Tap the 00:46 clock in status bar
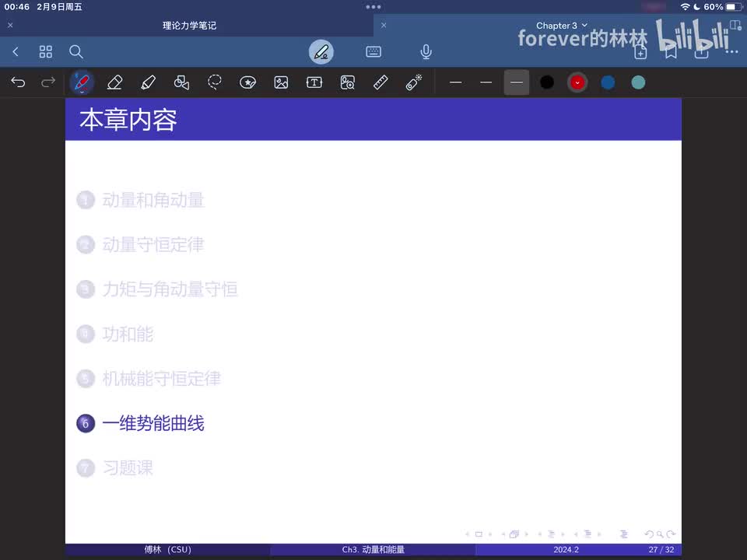747x560 pixels. pyautogui.click(x=16, y=7)
